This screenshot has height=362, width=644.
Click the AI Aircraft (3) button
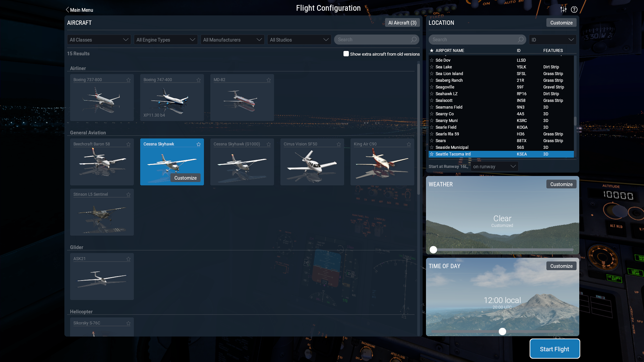402,22
